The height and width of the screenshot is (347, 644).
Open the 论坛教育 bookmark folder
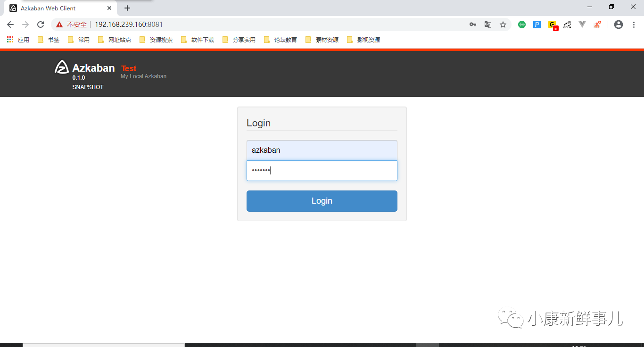coord(281,40)
